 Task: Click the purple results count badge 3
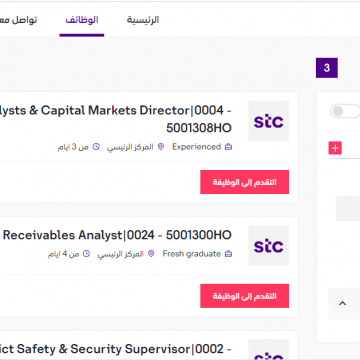(x=327, y=68)
